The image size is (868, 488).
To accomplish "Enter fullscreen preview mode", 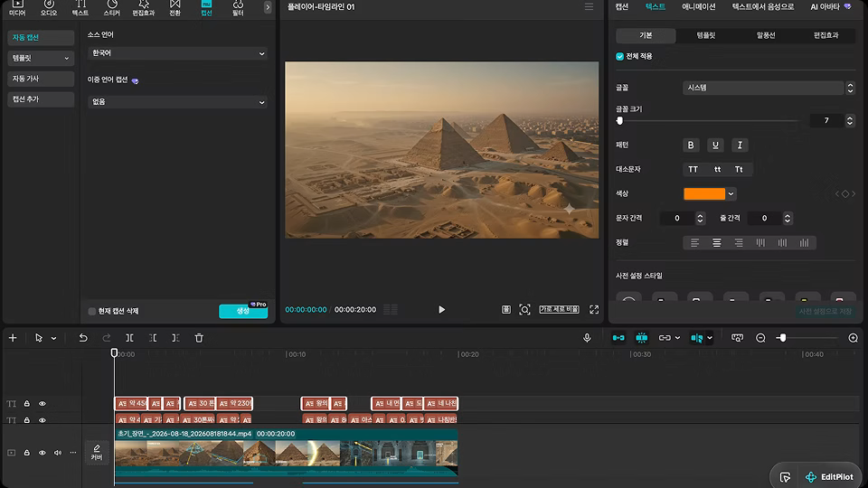I will tap(594, 309).
